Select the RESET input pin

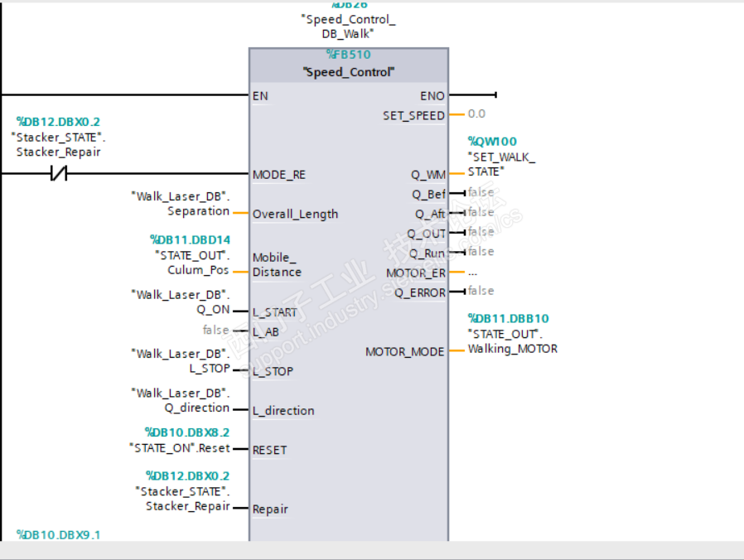(269, 451)
